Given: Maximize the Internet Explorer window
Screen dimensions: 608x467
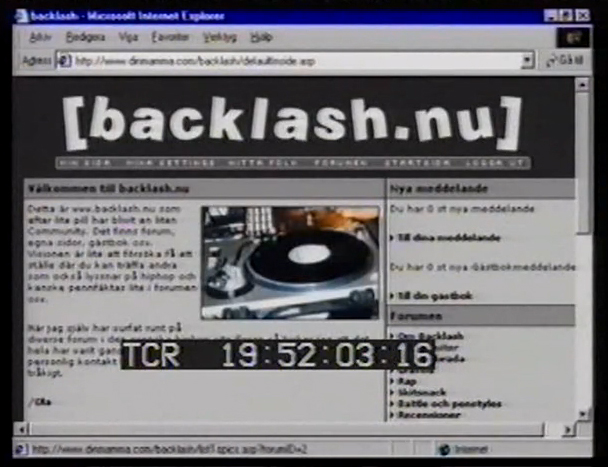Looking at the screenshot, I should pyautogui.click(x=565, y=16).
